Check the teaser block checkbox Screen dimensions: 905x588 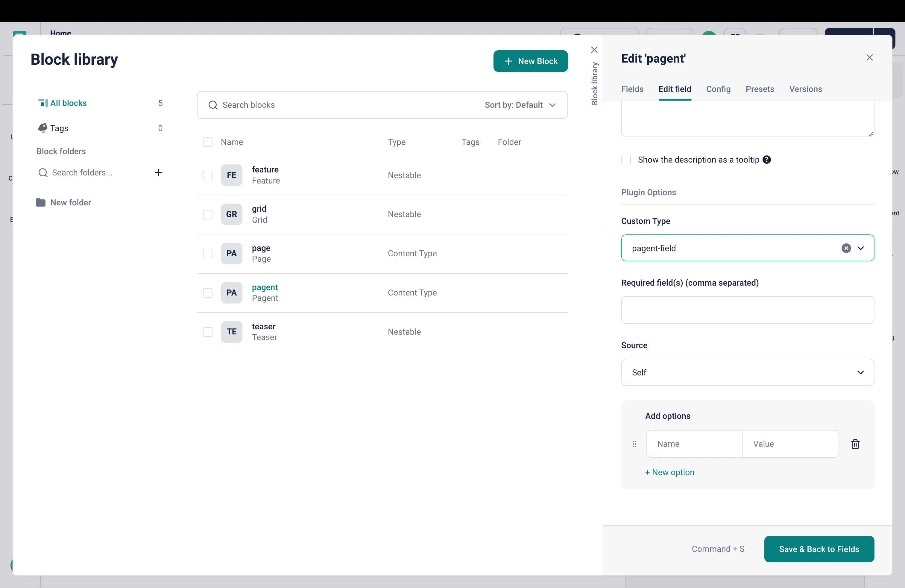click(x=208, y=332)
